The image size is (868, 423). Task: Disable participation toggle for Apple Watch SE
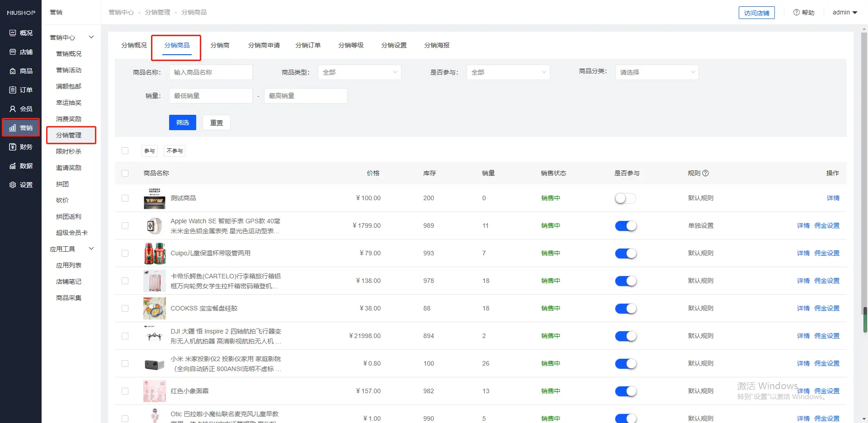[x=625, y=226]
